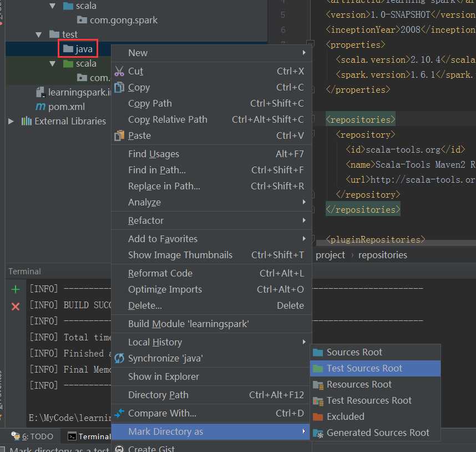Click the Create Gist GitHub icon

(119, 449)
